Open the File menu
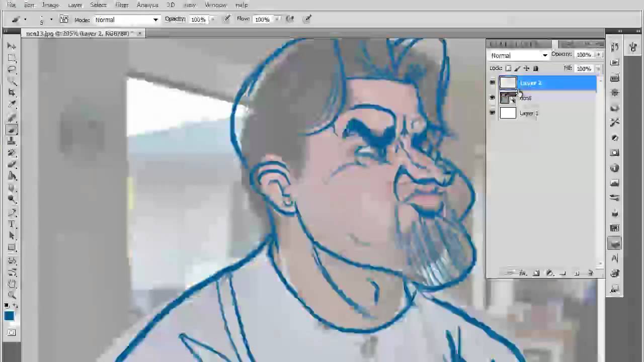 tap(11, 5)
